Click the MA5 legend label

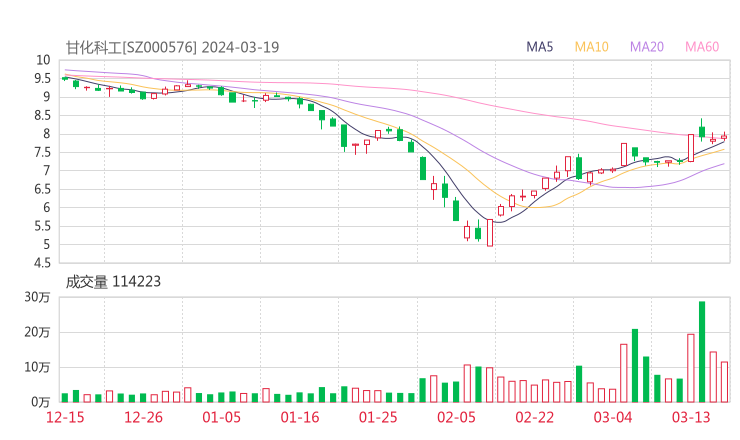pyautogui.click(x=539, y=47)
